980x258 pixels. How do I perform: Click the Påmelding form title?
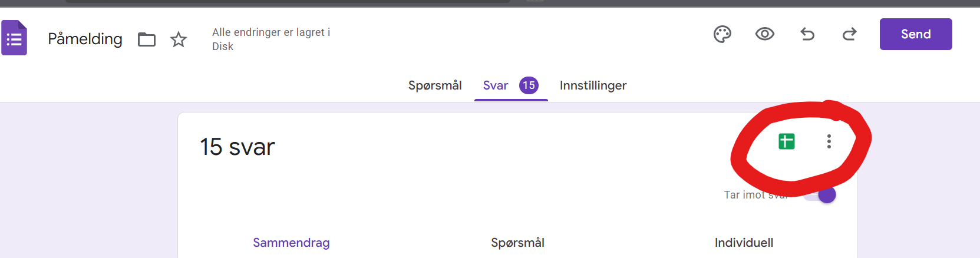[85, 39]
